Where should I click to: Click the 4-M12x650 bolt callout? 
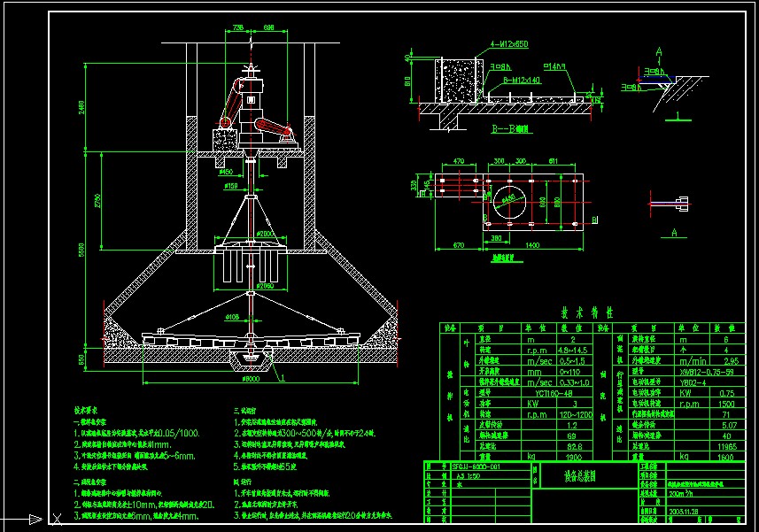(508, 43)
